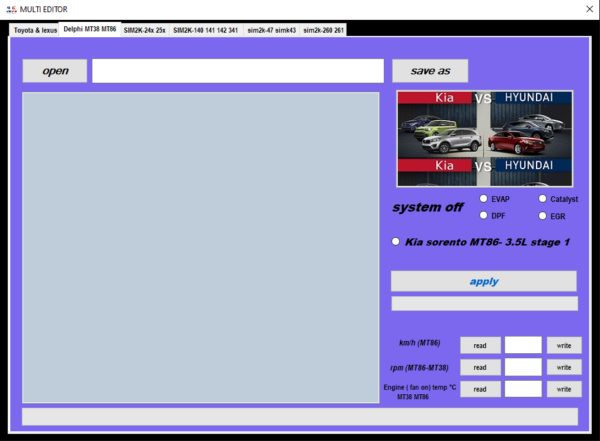Click the rpm (MT86-MT38) value field
The image size is (600, 441).
pos(523,367)
